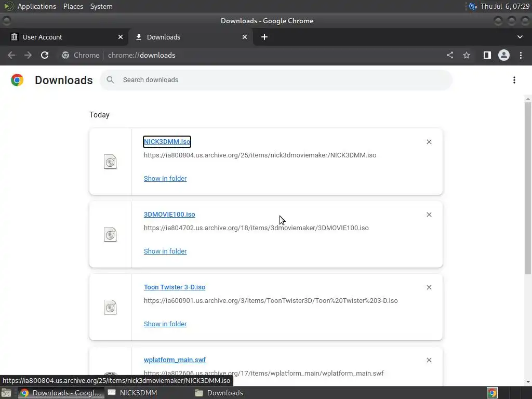This screenshot has width=532, height=399.
Task: Click the Search downloads field
Action: coord(276,80)
